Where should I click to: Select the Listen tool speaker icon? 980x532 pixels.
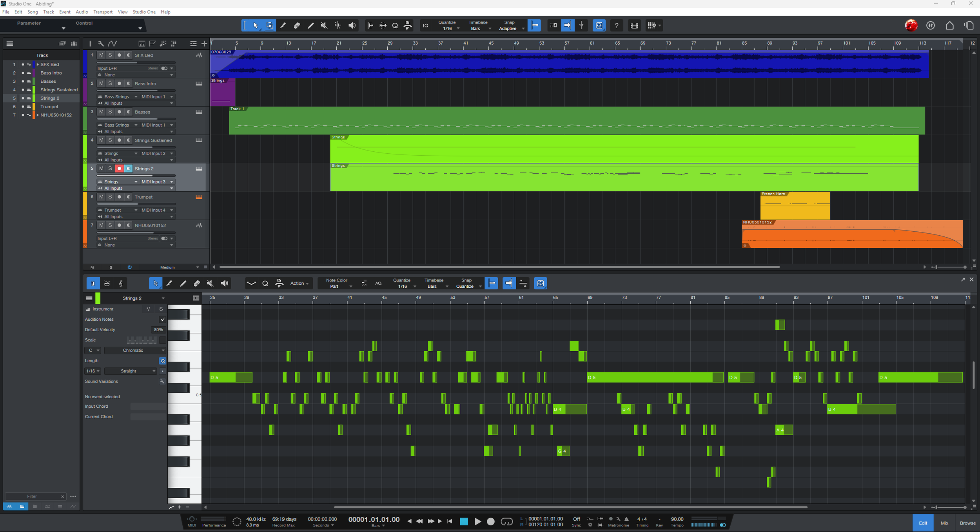pos(352,25)
